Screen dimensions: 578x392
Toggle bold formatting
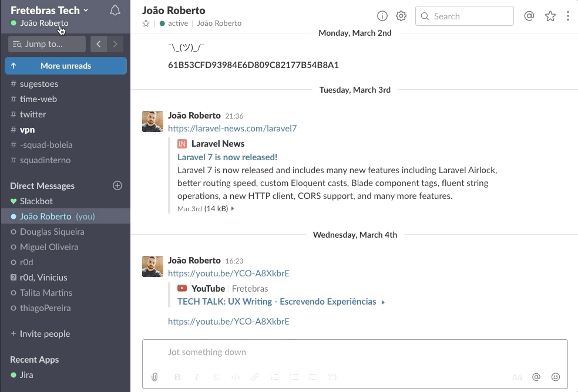point(177,377)
